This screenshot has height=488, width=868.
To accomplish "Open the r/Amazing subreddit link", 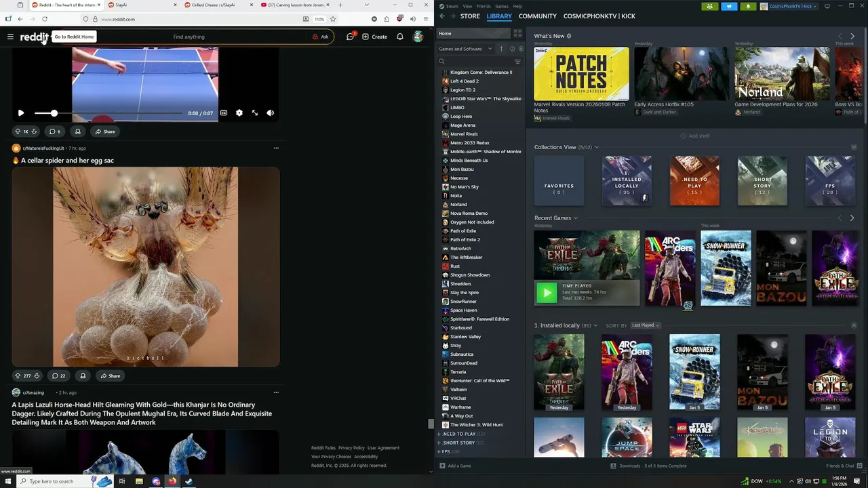I will point(33,392).
